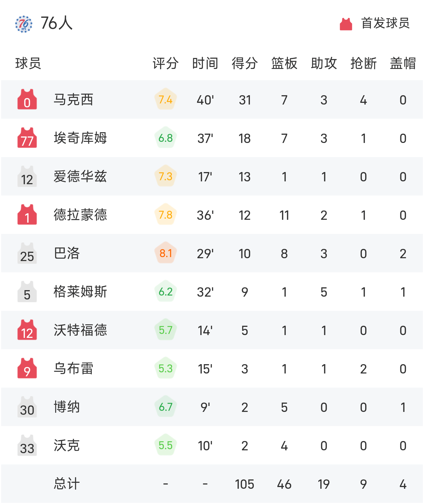This screenshot has width=424, height=504.
Task: Click the red starter jersey legend icon
Action: click(346, 24)
